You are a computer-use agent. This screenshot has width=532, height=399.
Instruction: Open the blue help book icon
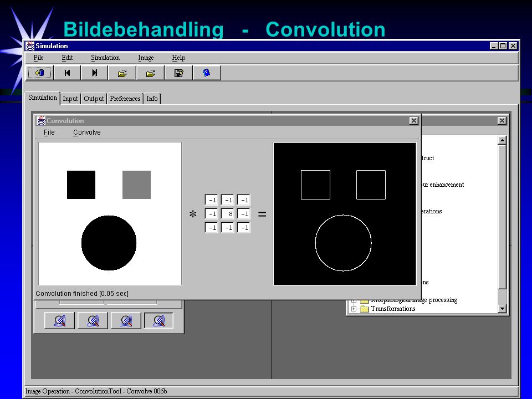click(x=206, y=73)
